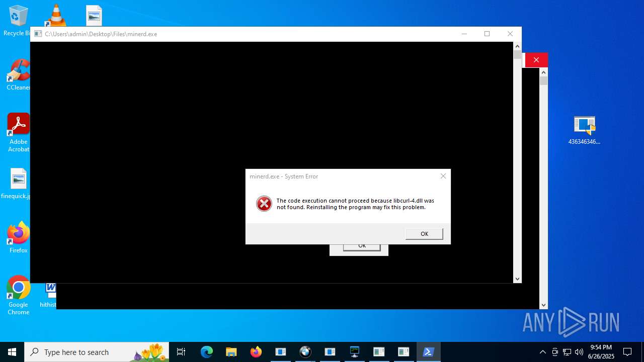Screen dimensions: 644x362
Task: Launch Microsoft Edge from the taskbar
Action: 207,352
